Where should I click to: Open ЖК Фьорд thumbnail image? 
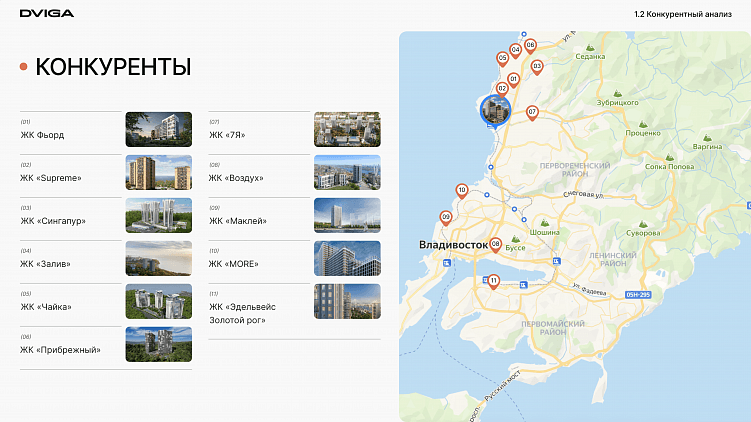coord(159,129)
